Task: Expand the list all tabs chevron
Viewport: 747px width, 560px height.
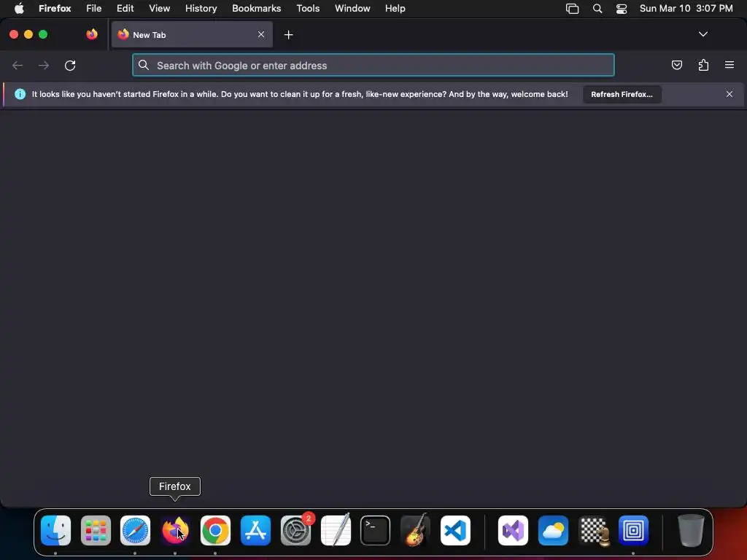Action: (703, 34)
